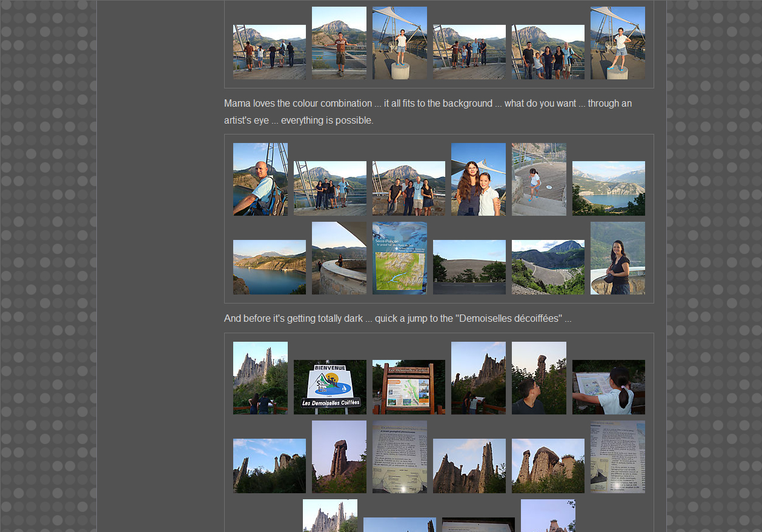762x532 pixels.
Task: Click text panel photo with yellow footer diagram
Action: tap(399, 457)
